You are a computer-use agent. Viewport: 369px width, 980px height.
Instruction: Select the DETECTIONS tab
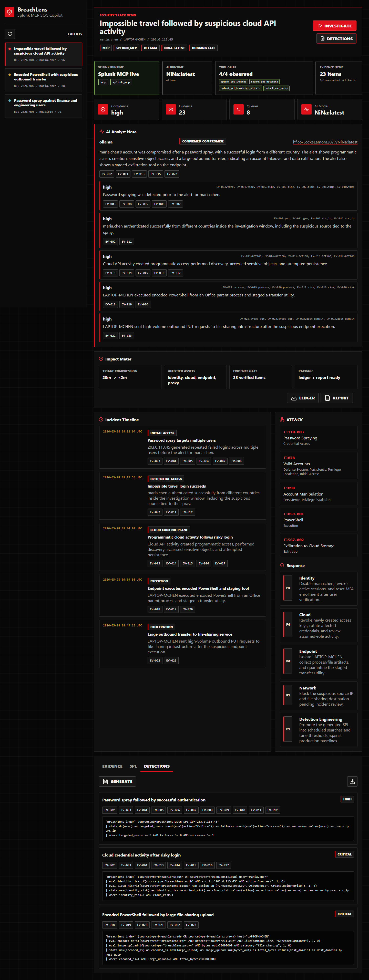[x=157, y=766]
